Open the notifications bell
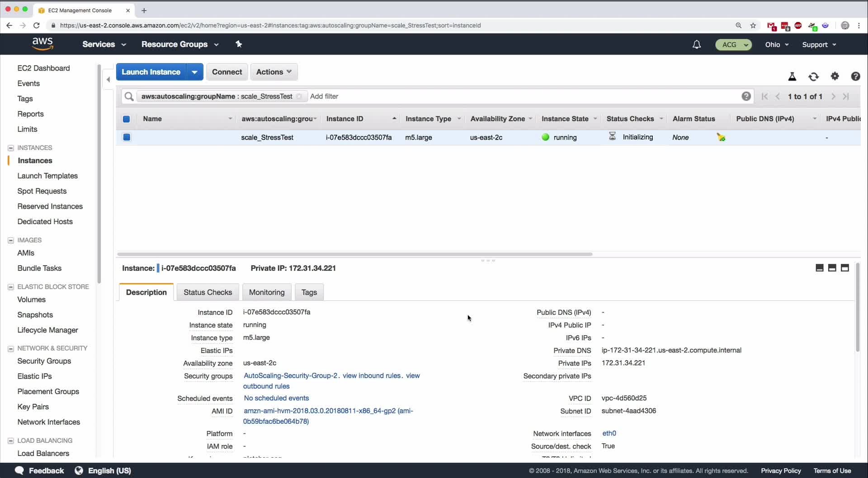This screenshot has width=868, height=478. point(697,44)
